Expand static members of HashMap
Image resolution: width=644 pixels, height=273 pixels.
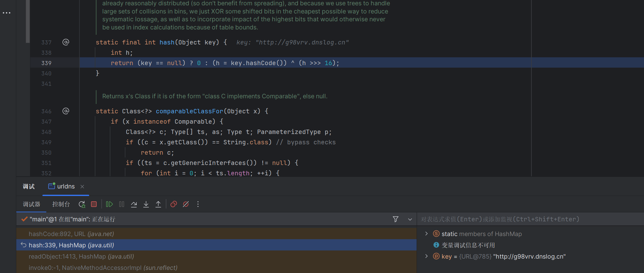(426, 234)
